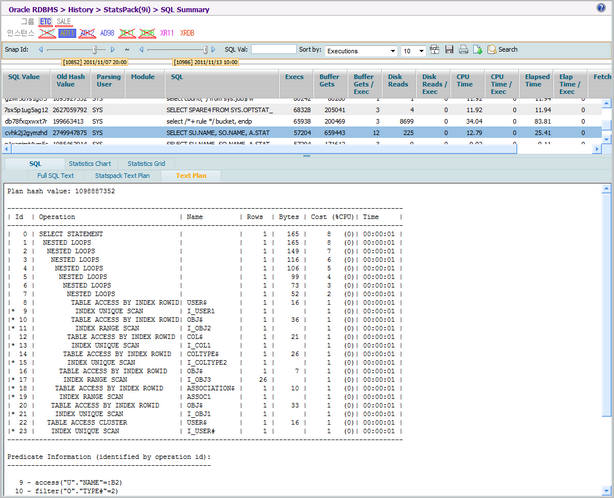Click Text Plan pane scroll-up arrow
614x498 pixels.
(606, 189)
